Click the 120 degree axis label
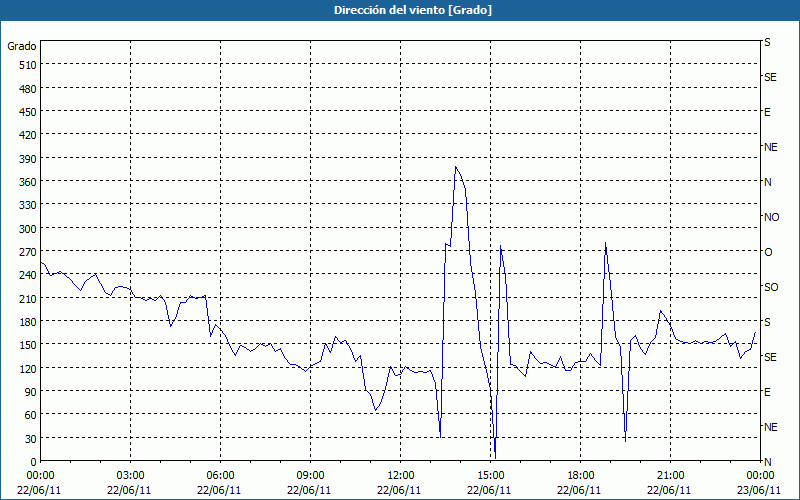Screen dimensions: 800x500 [29, 368]
